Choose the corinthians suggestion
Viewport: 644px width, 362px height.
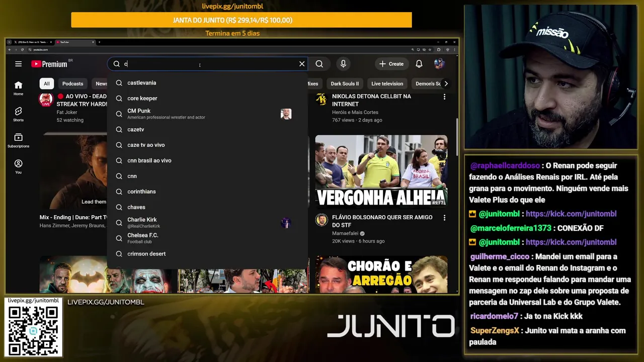pyautogui.click(x=207, y=192)
